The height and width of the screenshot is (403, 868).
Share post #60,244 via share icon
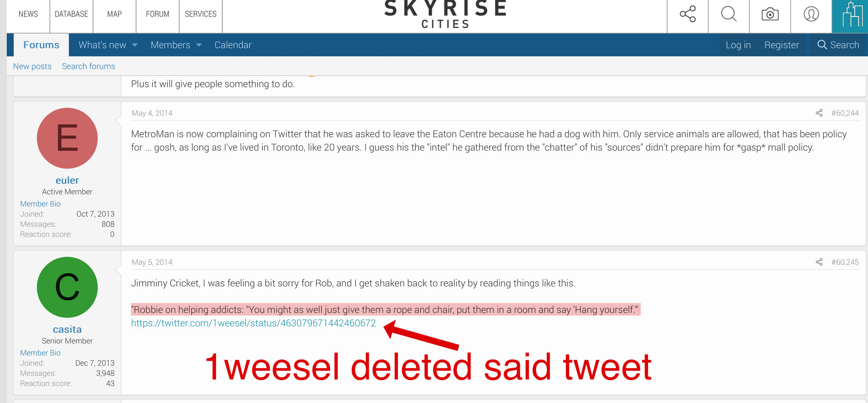point(819,113)
